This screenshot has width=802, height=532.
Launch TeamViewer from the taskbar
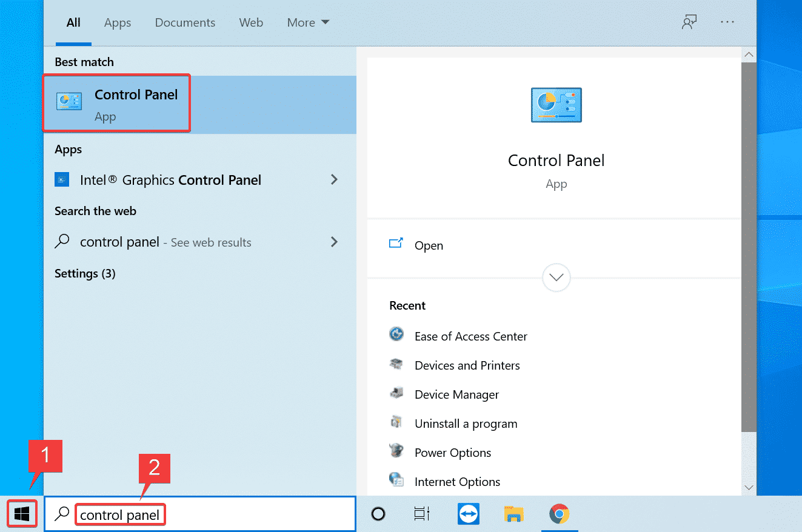point(468,514)
